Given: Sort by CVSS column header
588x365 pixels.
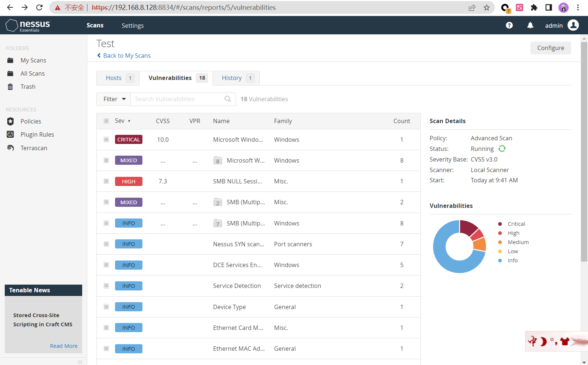Looking at the screenshot, I should 163,121.
